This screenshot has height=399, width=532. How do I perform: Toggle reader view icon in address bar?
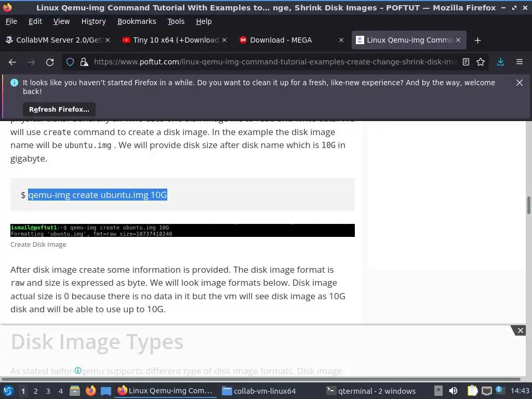466,62
